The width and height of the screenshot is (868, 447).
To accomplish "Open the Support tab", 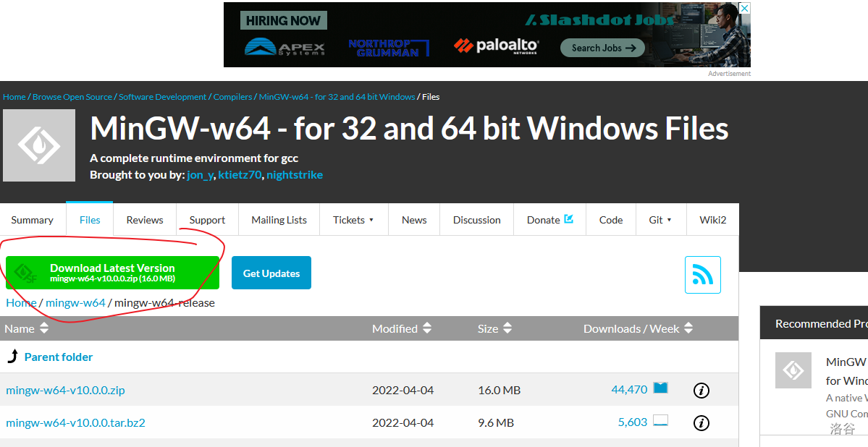I will [x=207, y=220].
